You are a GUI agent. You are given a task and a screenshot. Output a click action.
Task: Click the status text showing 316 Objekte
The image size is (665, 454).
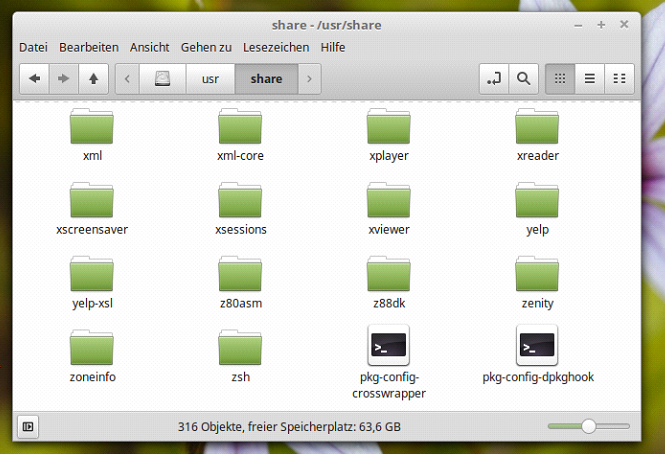pyautogui.click(x=289, y=426)
